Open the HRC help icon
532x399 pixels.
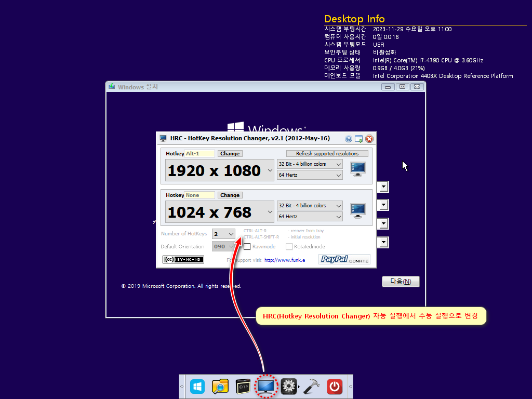click(x=349, y=139)
